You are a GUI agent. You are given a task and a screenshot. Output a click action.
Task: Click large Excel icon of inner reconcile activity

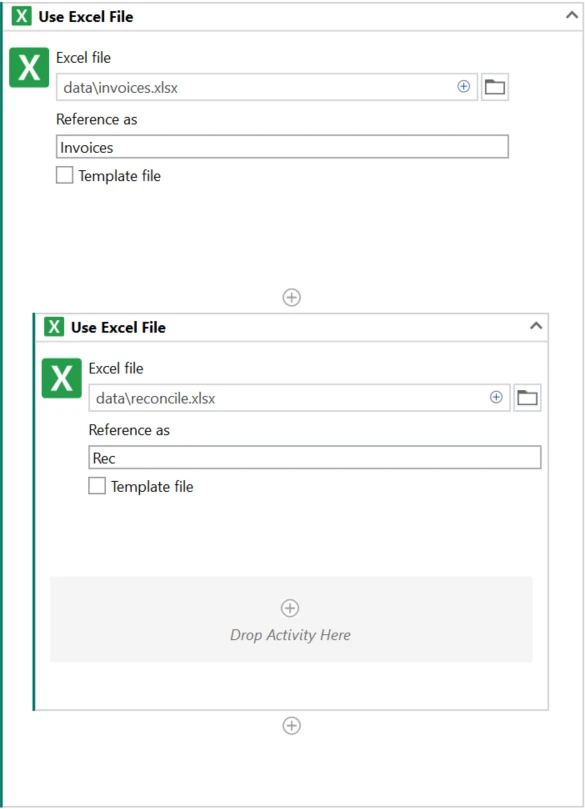pos(61,378)
